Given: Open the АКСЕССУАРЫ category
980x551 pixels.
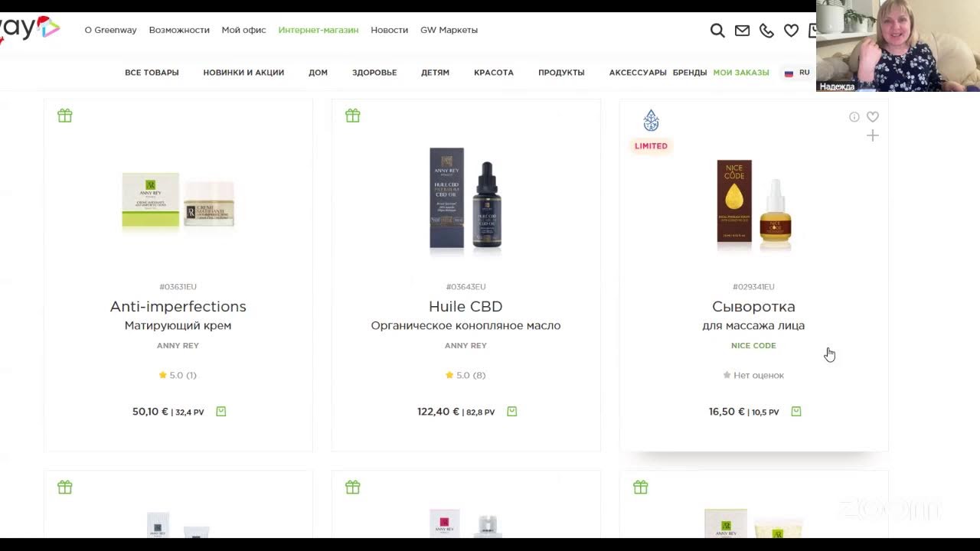Looking at the screenshot, I should pyautogui.click(x=638, y=73).
